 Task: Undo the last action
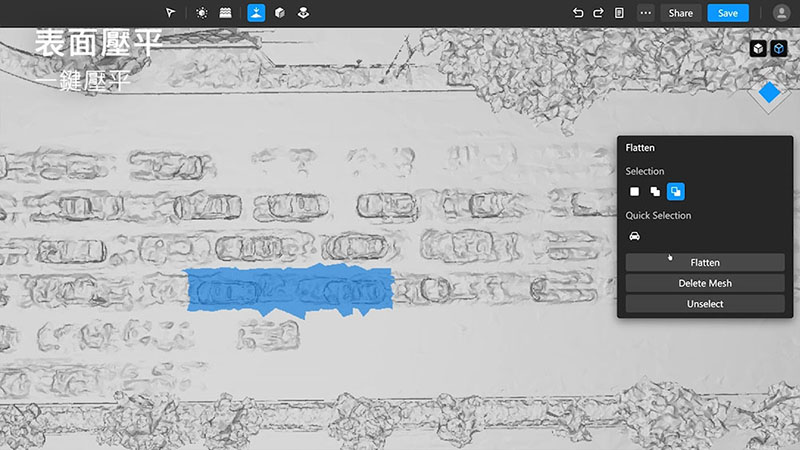(x=578, y=13)
